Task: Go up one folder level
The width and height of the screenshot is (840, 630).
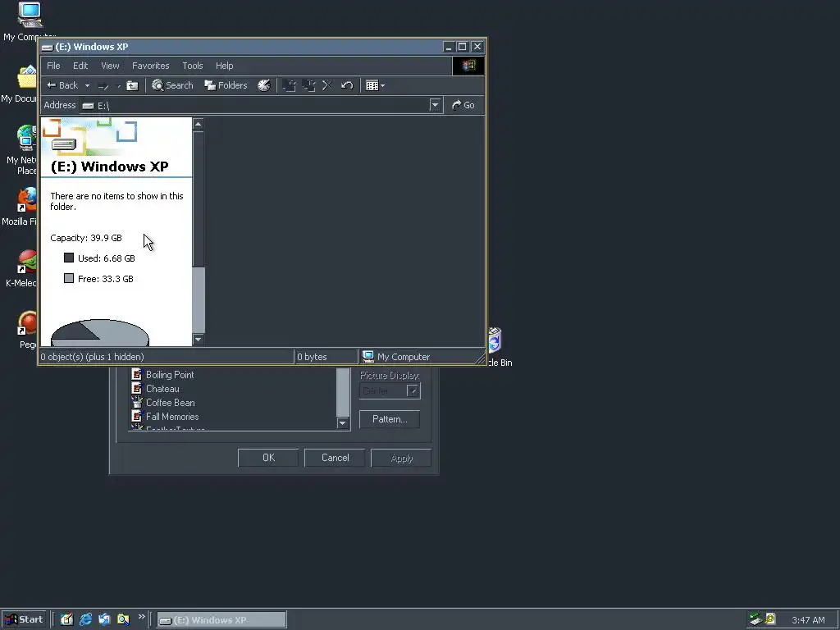Action: [x=132, y=85]
